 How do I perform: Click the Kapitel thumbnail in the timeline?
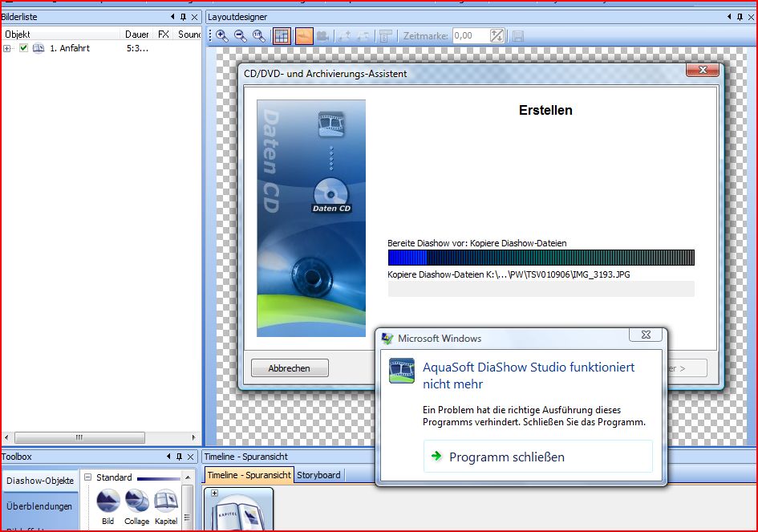coord(241,514)
